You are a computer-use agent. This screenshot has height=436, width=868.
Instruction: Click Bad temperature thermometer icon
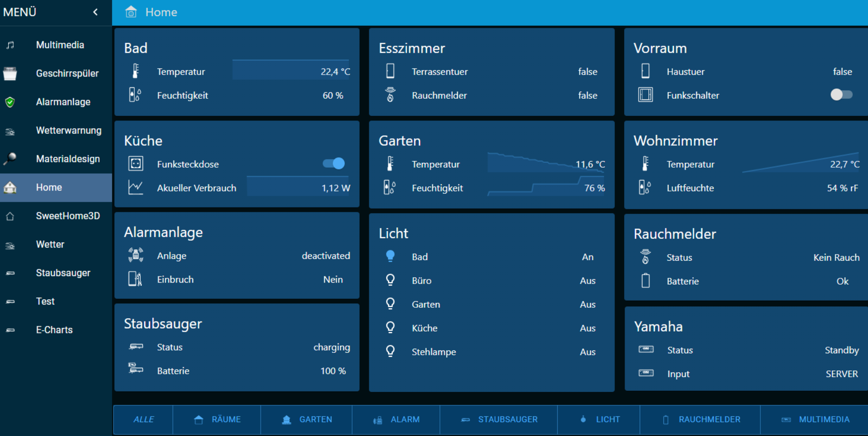click(136, 71)
